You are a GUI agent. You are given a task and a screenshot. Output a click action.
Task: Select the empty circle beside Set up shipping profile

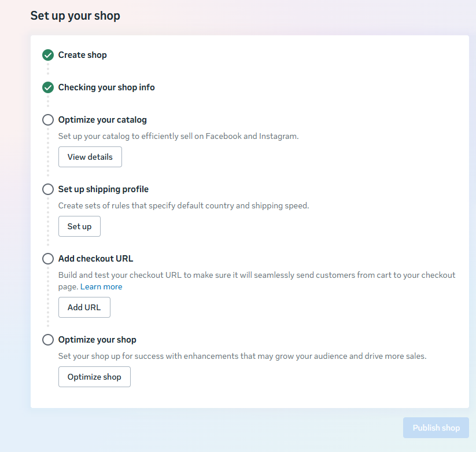pyautogui.click(x=48, y=189)
